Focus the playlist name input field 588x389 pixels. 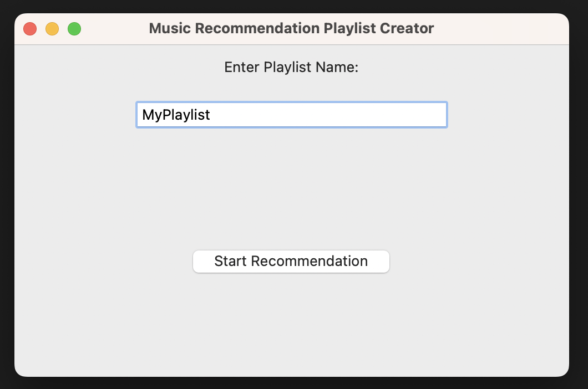[291, 115]
